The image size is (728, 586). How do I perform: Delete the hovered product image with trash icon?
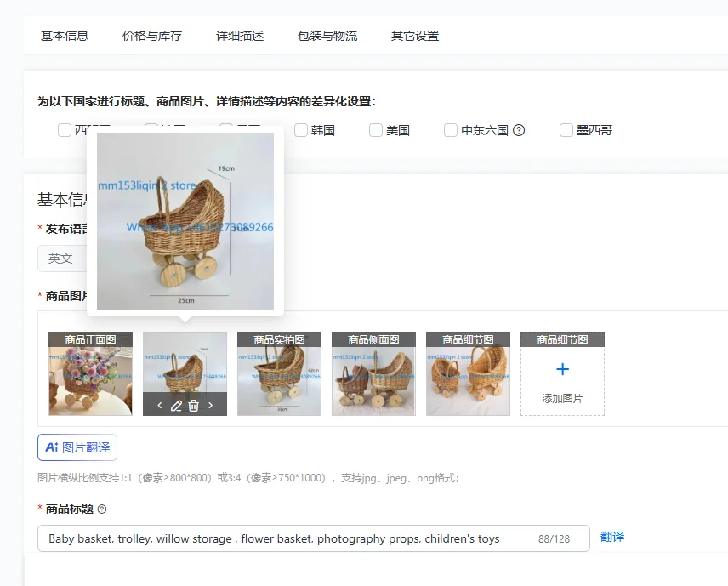194,406
